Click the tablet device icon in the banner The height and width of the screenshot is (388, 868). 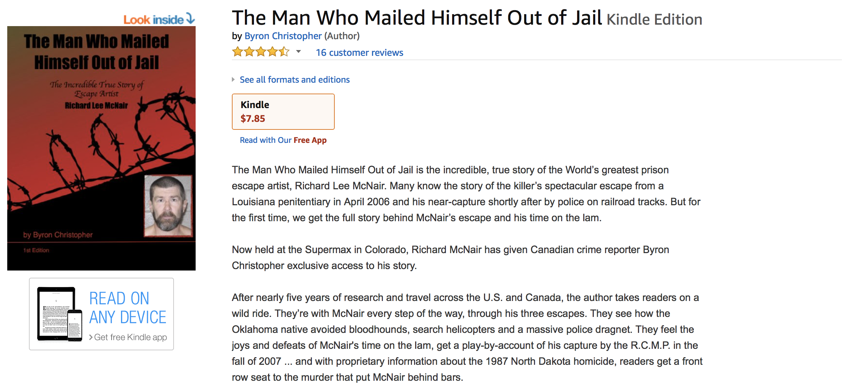[55, 314]
